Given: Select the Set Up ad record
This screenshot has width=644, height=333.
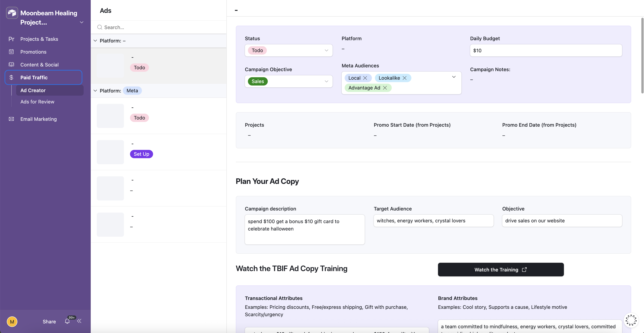Looking at the screenshot, I should [x=159, y=152].
